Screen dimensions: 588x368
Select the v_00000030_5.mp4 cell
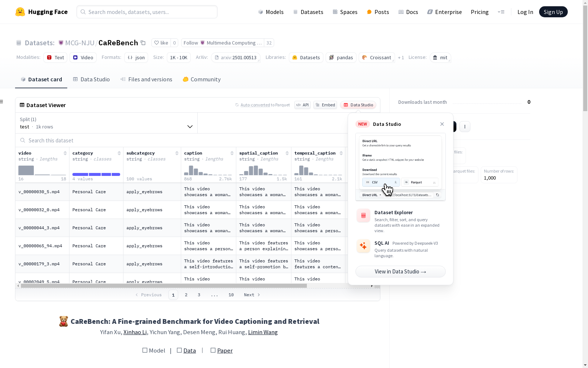coord(42,192)
